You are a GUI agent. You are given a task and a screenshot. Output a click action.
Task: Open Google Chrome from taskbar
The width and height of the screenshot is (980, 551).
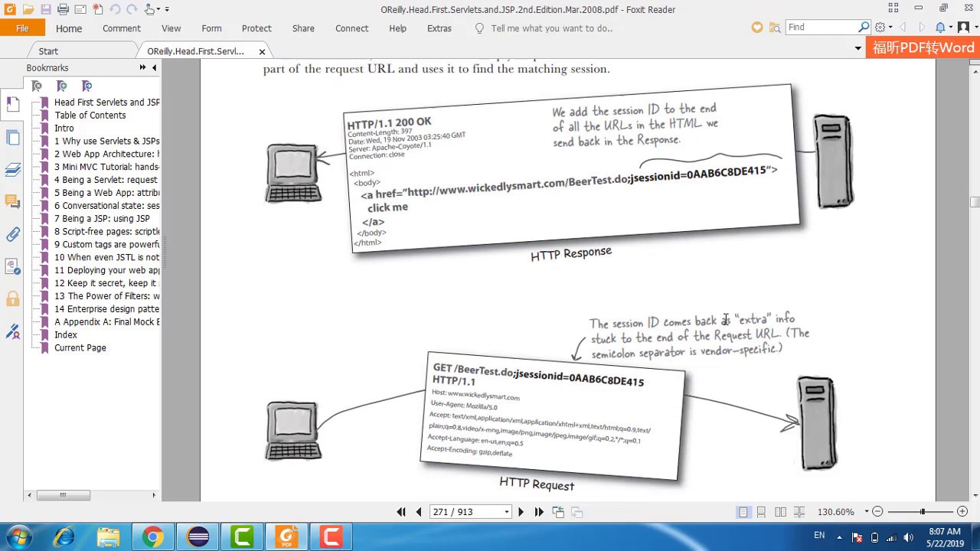click(153, 537)
